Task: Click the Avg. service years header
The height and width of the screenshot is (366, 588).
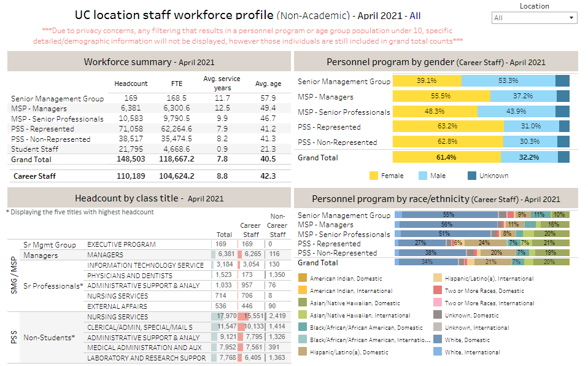Action: [x=222, y=84]
